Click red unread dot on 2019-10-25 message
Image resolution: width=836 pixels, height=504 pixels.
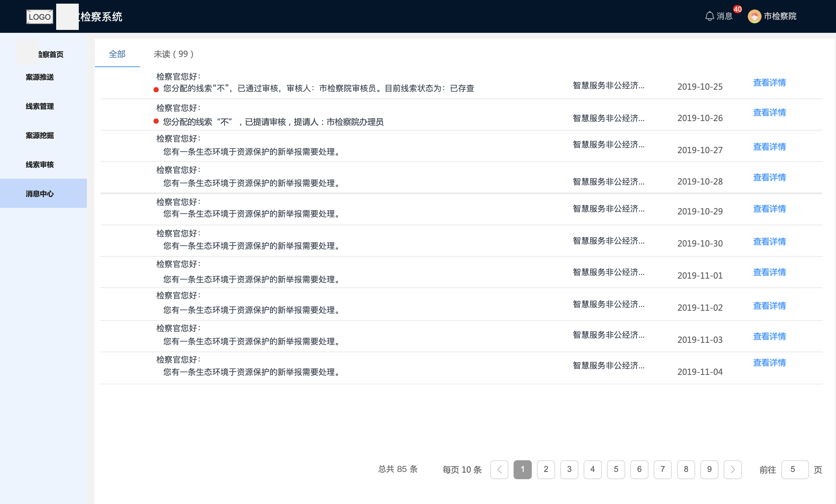(x=156, y=89)
